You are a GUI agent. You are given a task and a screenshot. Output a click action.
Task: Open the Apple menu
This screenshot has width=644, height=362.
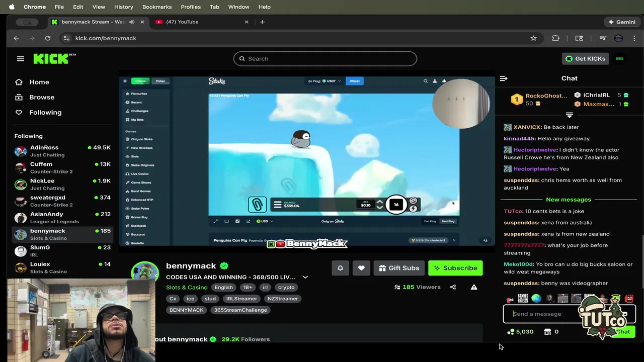coord(12,7)
